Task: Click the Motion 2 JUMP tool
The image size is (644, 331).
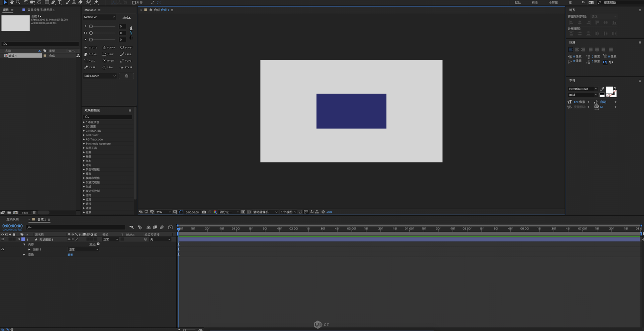Action: tap(108, 54)
